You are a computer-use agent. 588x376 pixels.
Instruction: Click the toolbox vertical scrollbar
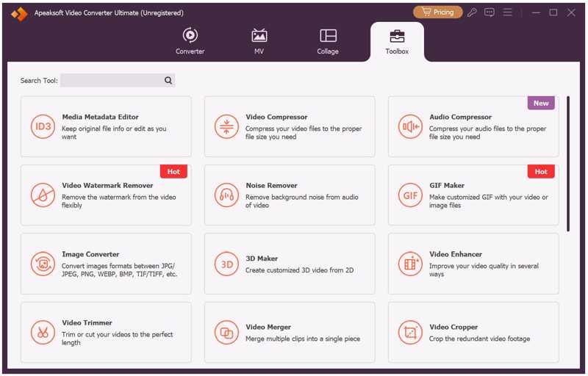[x=568, y=164]
